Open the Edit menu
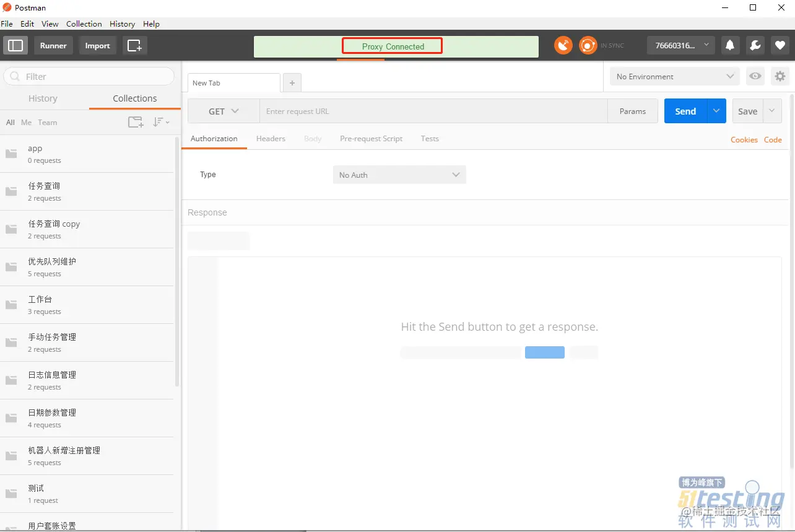This screenshot has width=795, height=532. point(27,24)
